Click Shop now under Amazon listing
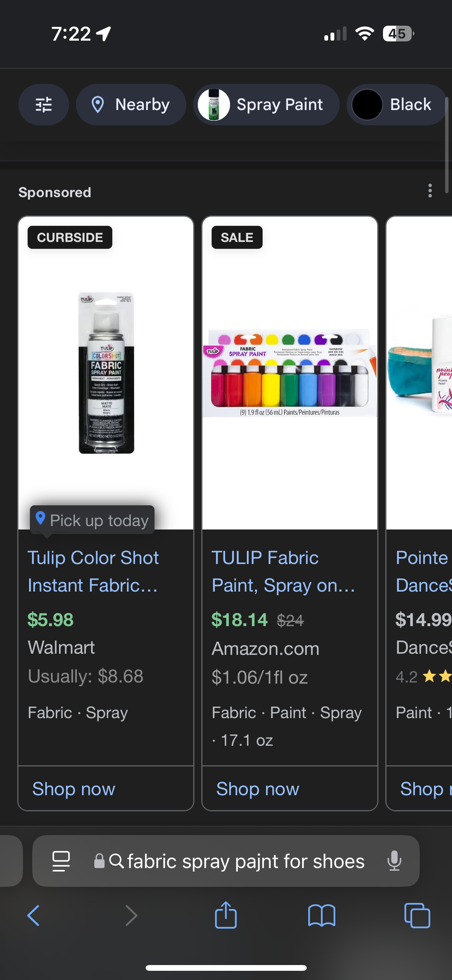This screenshot has height=980, width=452. (x=258, y=789)
